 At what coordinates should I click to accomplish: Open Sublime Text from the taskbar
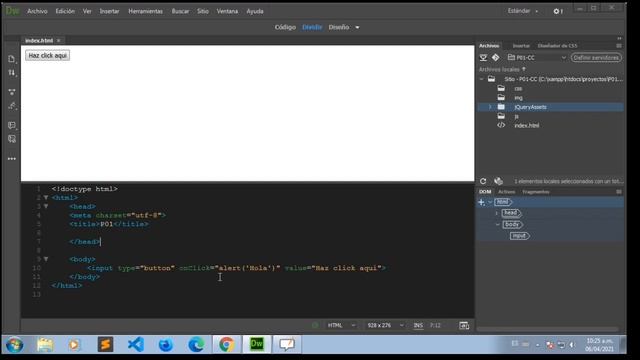[x=105, y=344]
